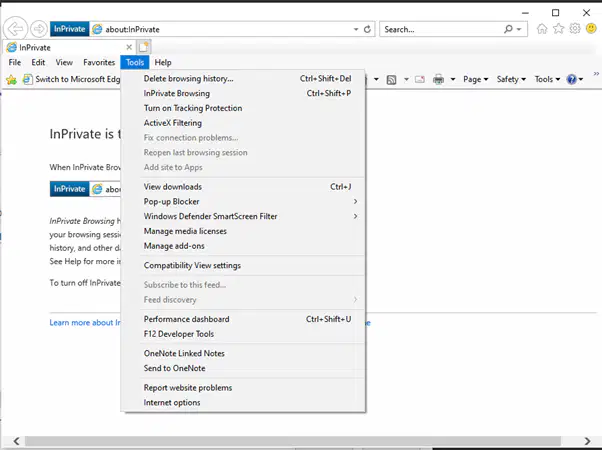Expand the Pop-up Blocker submenu
The width and height of the screenshot is (602, 450).
[243, 202]
